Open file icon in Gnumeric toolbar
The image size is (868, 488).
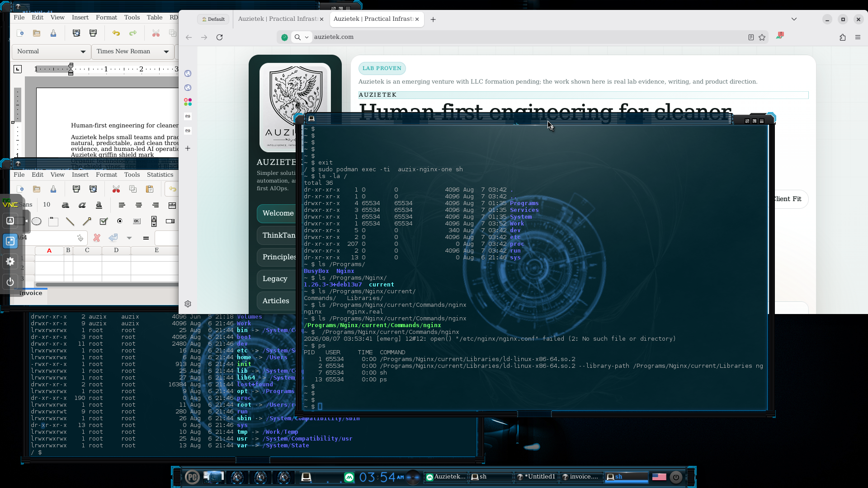(37, 189)
